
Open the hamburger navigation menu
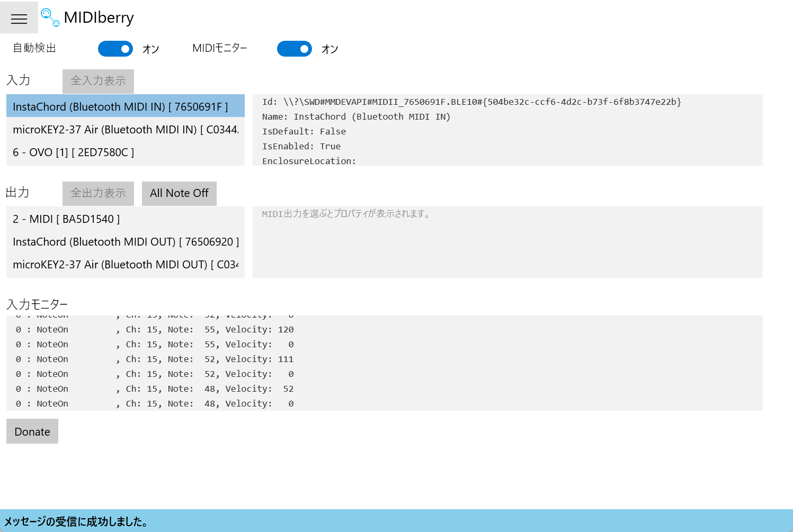19,19
